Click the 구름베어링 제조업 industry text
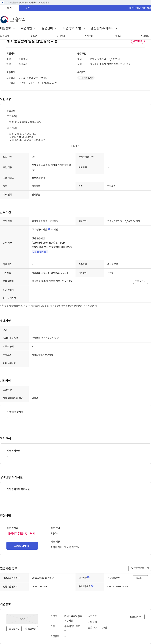The image size is (151, 644). 72,628
